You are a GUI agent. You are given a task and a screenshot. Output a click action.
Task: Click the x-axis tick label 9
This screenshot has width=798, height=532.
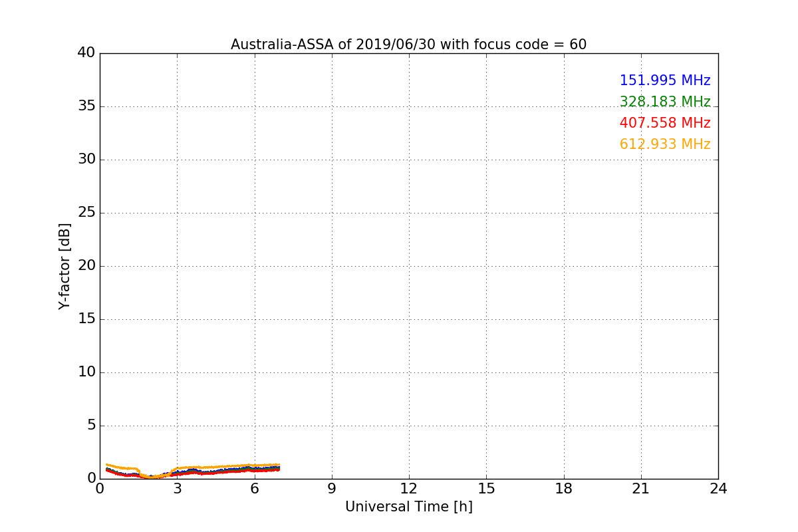click(332, 489)
